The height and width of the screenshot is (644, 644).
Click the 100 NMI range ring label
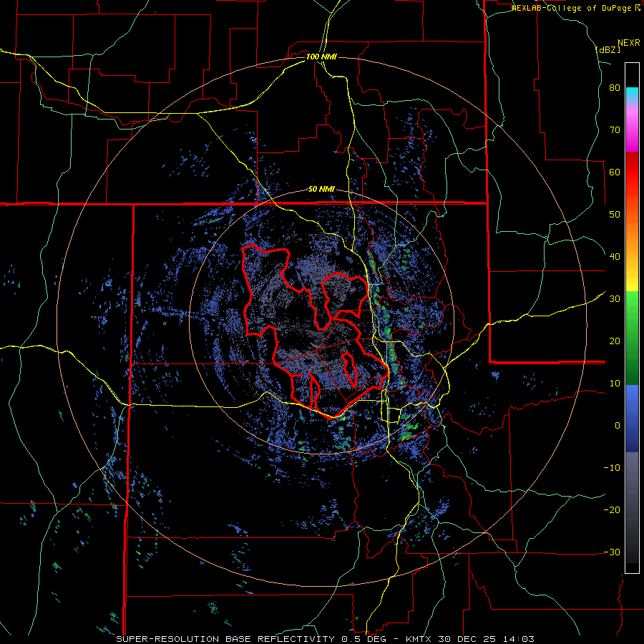pyautogui.click(x=321, y=57)
